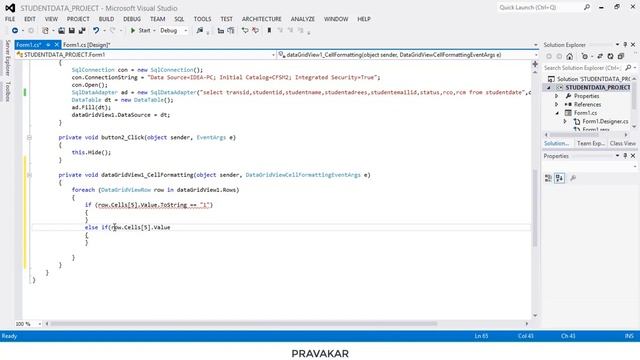Viewport: 640px width, 360px height.
Task: Click the Save All toolbar icon
Action: pos(82,31)
